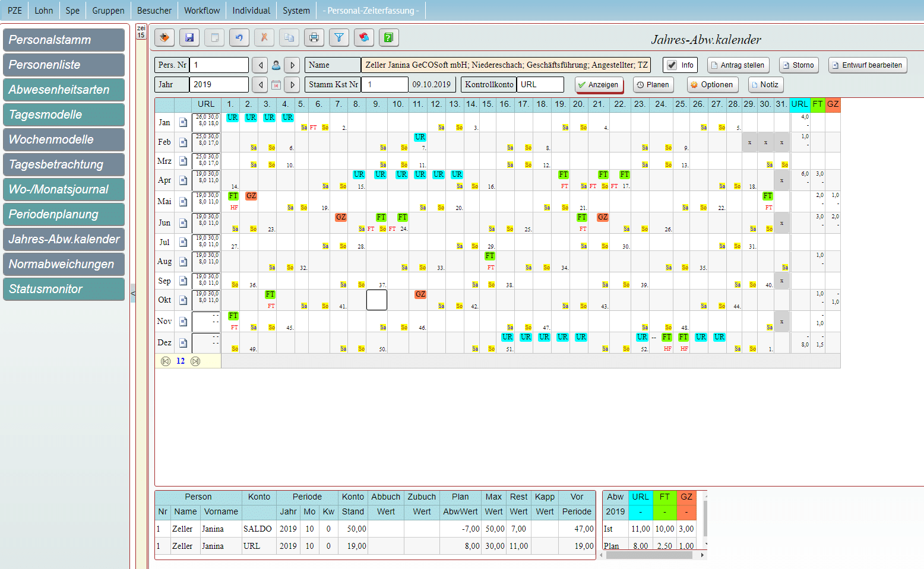Screen dimensions: 924x569
Task: Click the calendar icon beside Jahr
Action: pyautogui.click(x=276, y=85)
